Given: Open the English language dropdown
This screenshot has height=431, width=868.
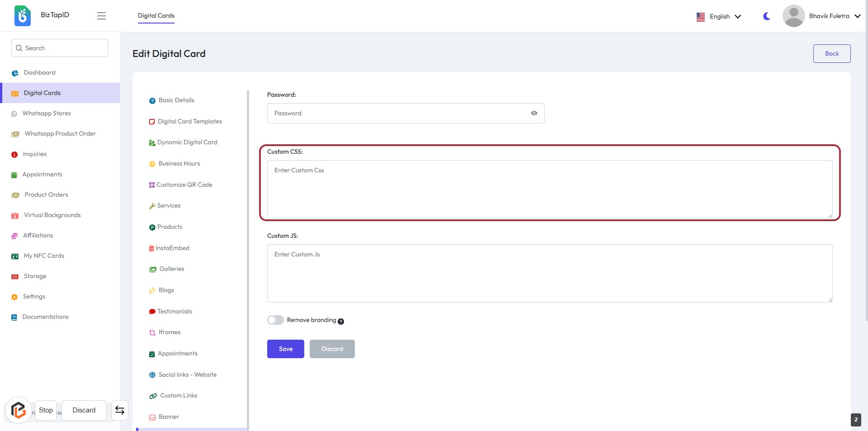Looking at the screenshot, I should tap(719, 16).
